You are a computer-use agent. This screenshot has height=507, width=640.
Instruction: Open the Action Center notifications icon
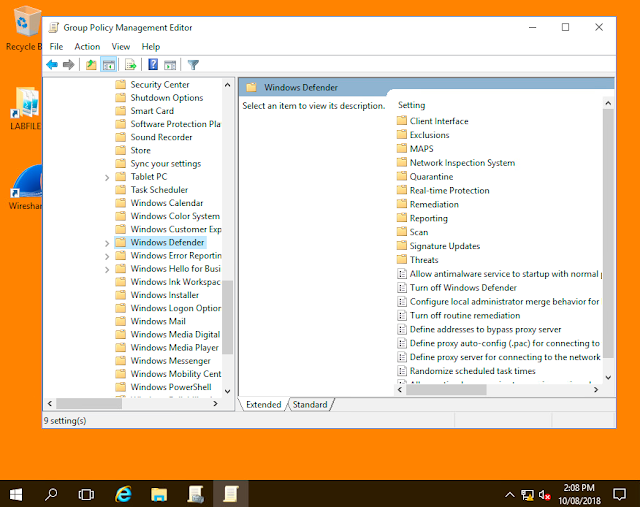tap(619, 494)
